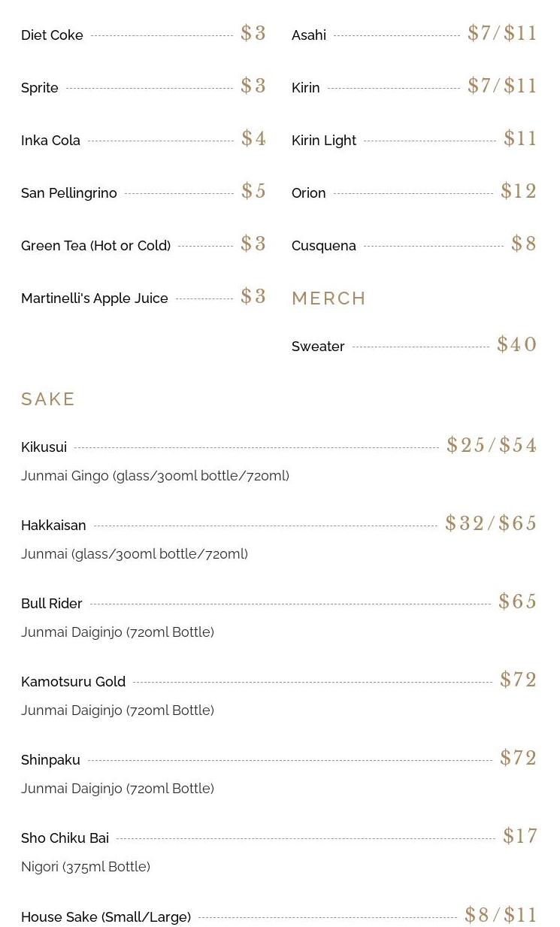Click Kamotsuru Gold sake
This screenshot has width=560, height=927.
point(73,682)
